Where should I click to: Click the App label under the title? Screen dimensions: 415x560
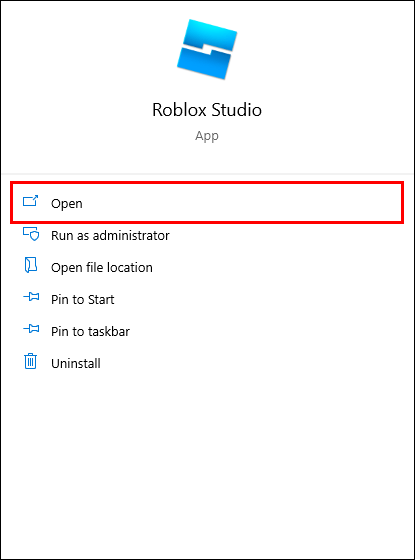tap(207, 136)
